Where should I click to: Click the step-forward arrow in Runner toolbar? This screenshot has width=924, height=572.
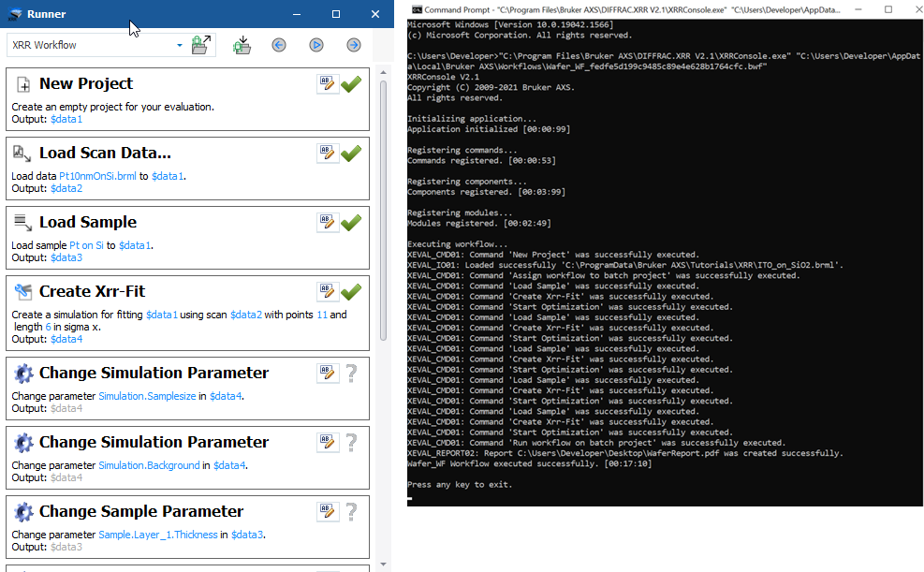point(354,45)
